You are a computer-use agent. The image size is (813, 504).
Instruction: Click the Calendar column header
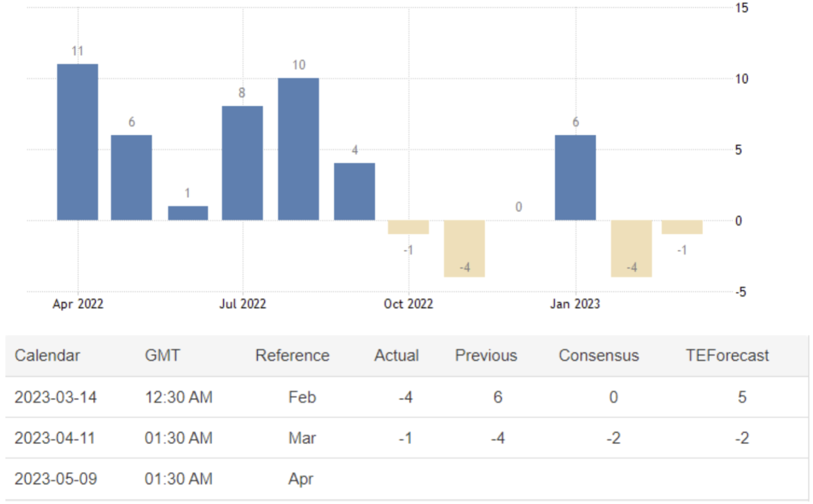point(47,356)
